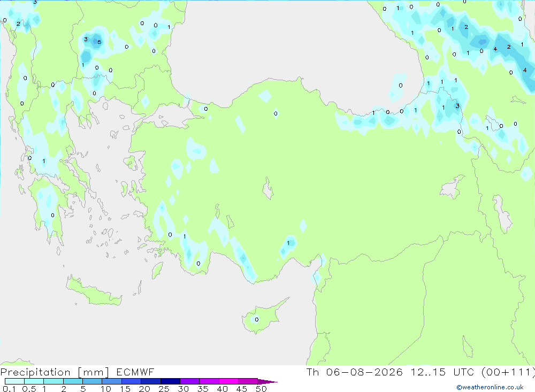Click the 2–5 mm legend color box
This screenshot has height=392, width=535.
(x=73, y=381)
